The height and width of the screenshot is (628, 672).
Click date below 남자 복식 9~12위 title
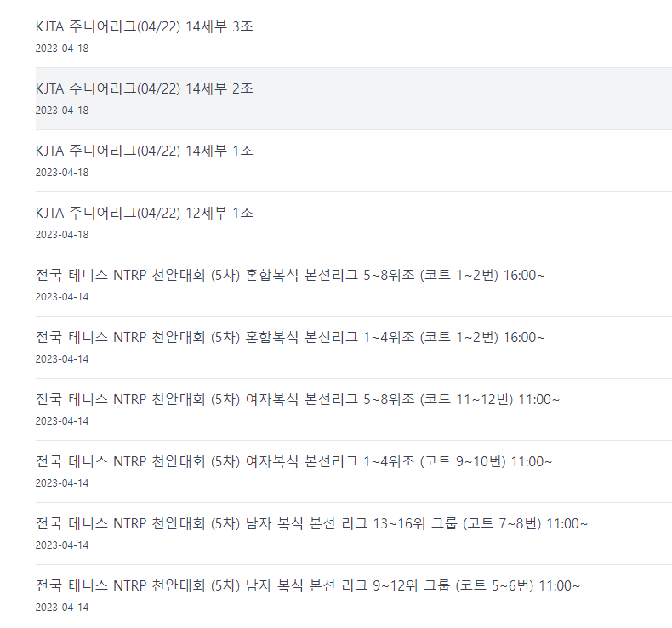62,608
